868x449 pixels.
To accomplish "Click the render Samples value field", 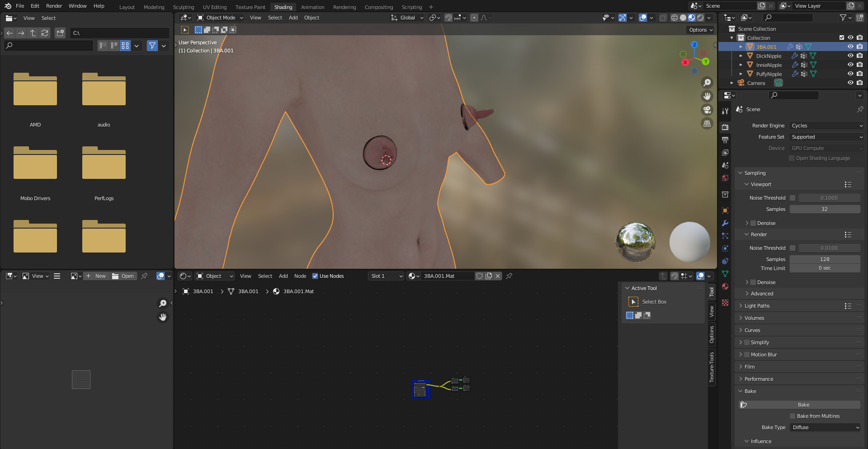I will point(825,259).
